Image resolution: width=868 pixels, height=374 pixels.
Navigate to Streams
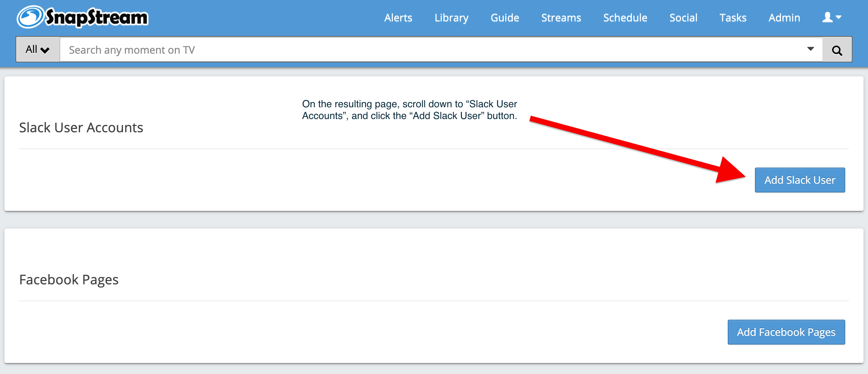pos(561,18)
